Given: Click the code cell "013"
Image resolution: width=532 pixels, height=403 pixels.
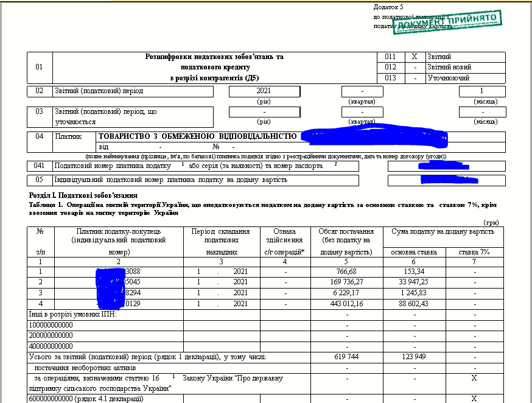Looking at the screenshot, I should click(390, 78).
